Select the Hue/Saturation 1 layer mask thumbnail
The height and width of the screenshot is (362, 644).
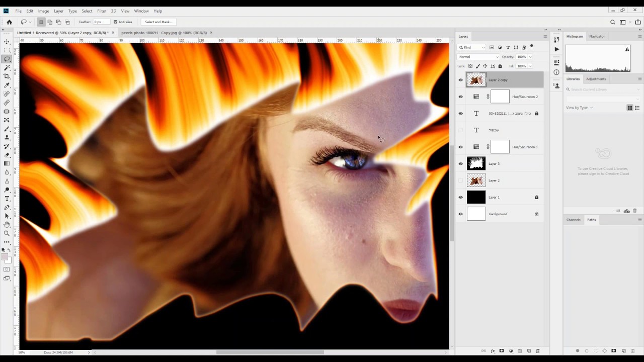(500, 147)
